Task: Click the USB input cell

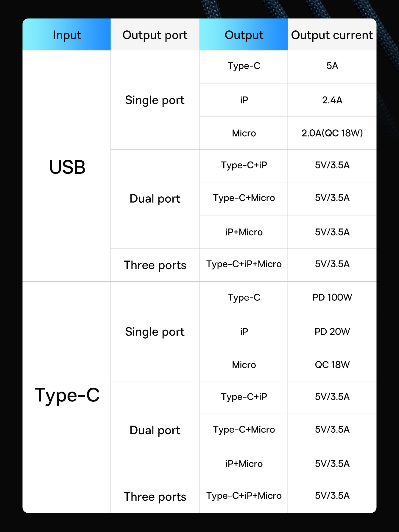Action: tap(67, 166)
